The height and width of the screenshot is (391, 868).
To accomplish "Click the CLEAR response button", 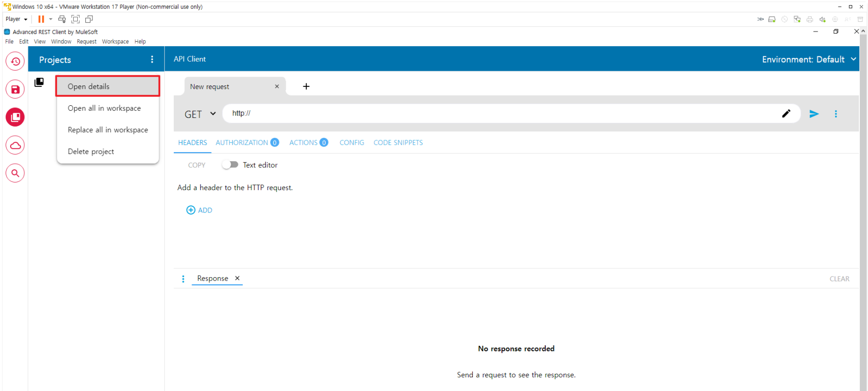I will point(840,279).
